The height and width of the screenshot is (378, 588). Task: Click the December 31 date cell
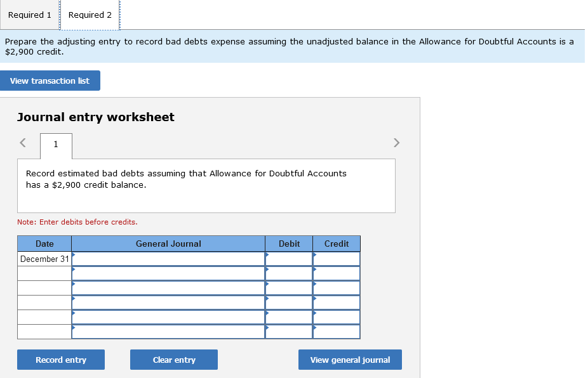click(x=44, y=258)
